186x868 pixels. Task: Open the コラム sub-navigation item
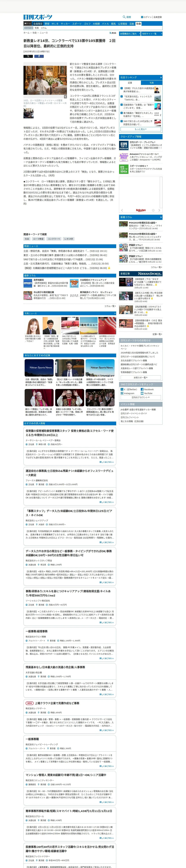click(x=44, y=28)
